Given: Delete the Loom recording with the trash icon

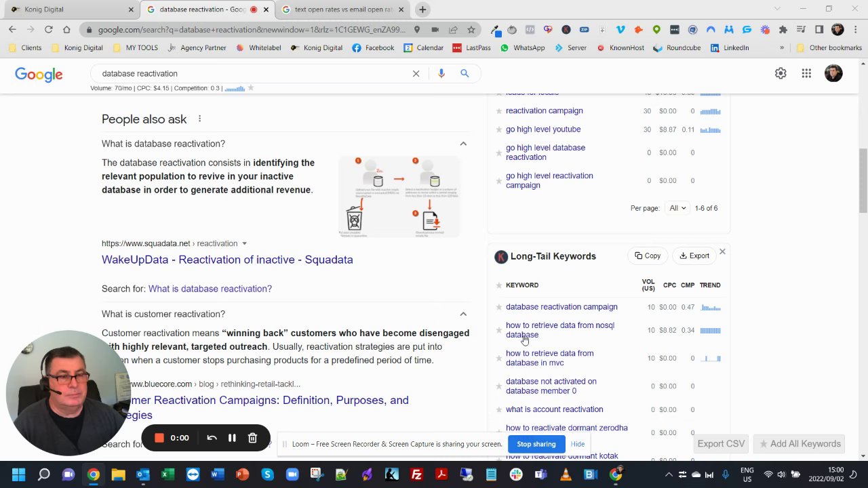Looking at the screenshot, I should [x=252, y=438].
